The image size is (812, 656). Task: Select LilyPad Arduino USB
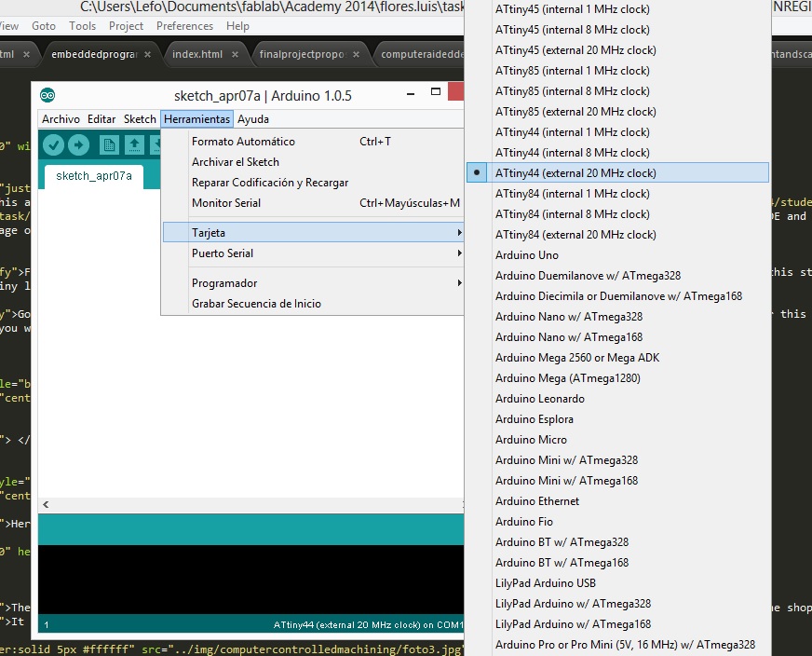point(617,583)
